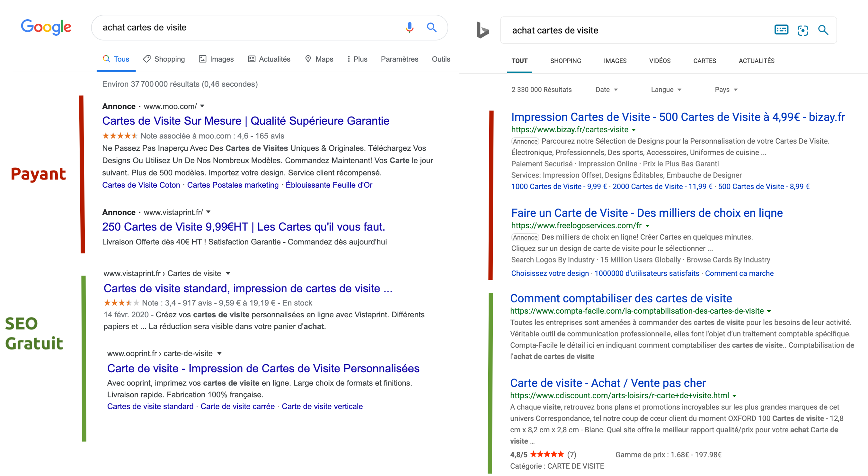Click Bing visual search camera icon
The image size is (868, 476).
coord(803,30)
